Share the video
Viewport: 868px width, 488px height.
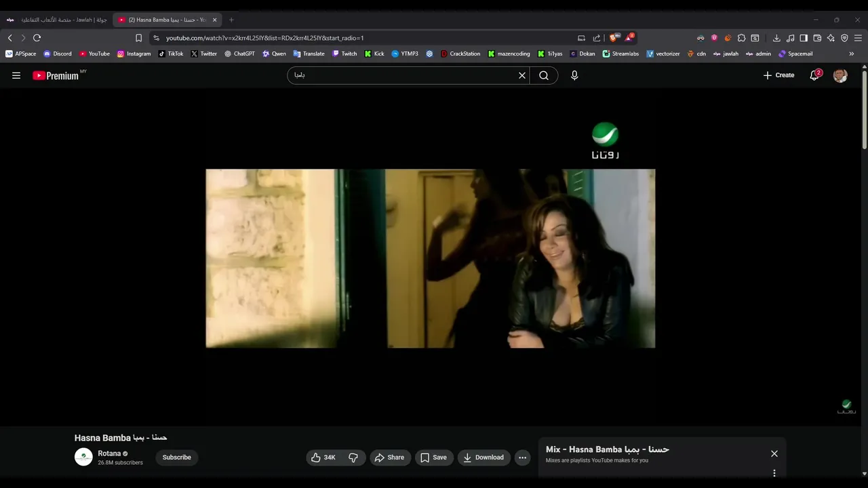(x=389, y=457)
